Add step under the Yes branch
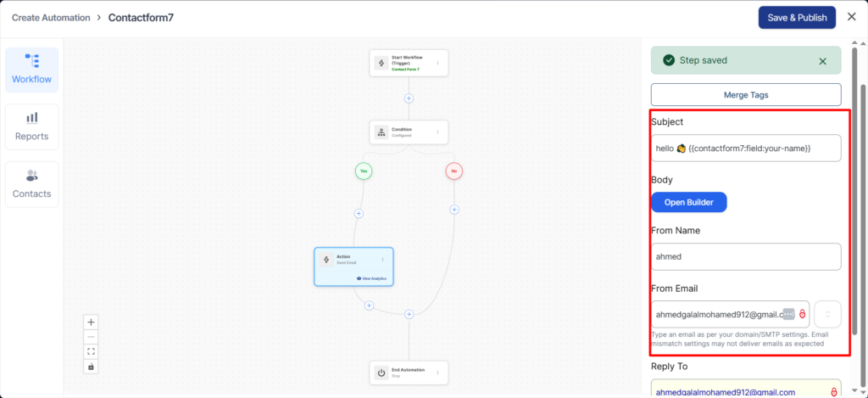The image size is (868, 398). click(x=359, y=213)
